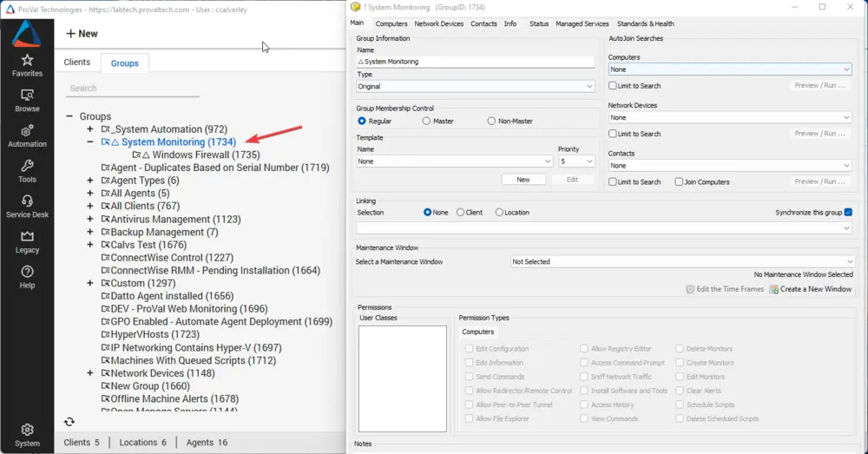Open the Automation sidebar icon

pyautogui.click(x=27, y=131)
